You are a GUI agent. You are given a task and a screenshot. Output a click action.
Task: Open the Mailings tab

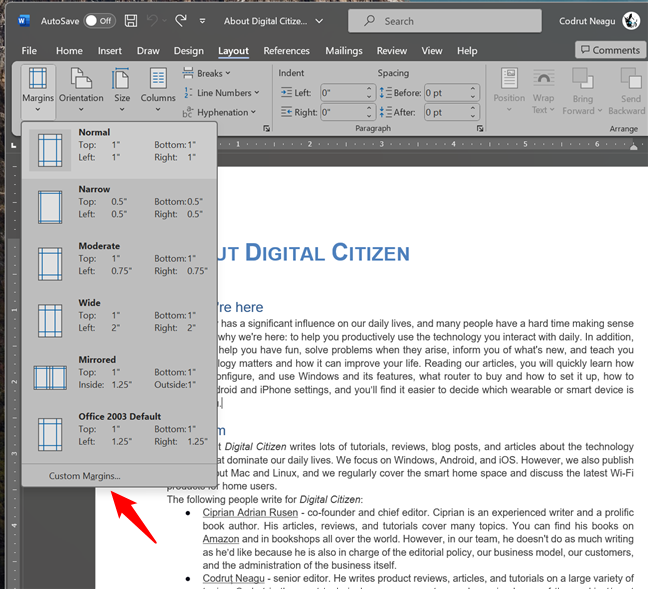(343, 51)
